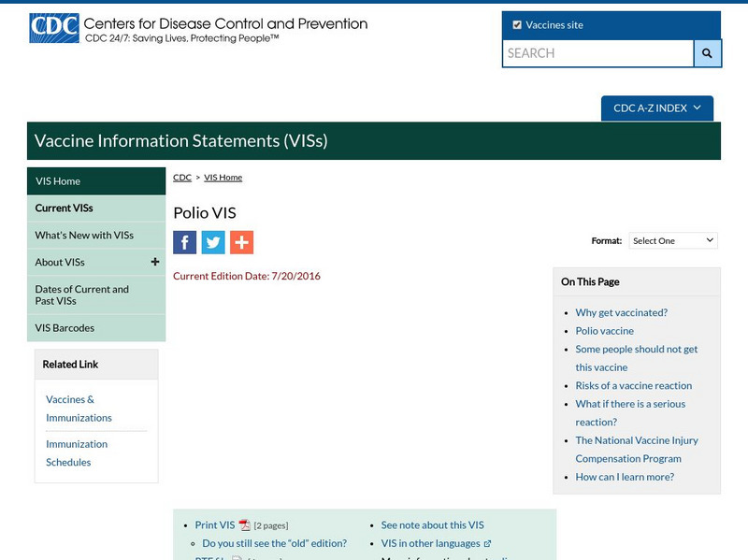Open the Format Select One dropdown

click(x=672, y=240)
